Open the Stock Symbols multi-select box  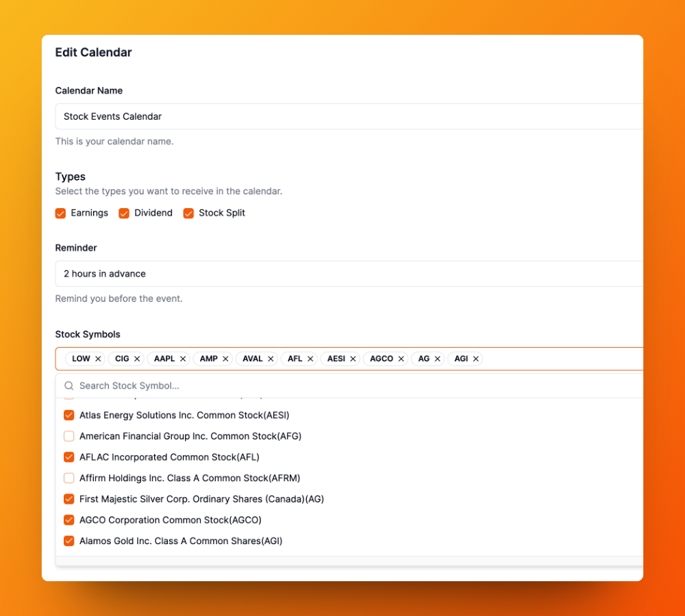click(349, 359)
